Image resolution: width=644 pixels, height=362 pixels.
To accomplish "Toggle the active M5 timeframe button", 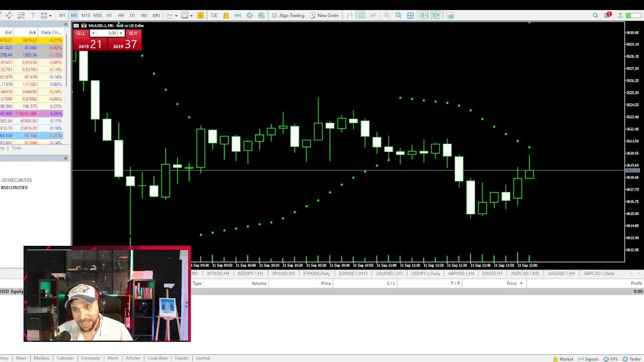I will pos(74,16).
